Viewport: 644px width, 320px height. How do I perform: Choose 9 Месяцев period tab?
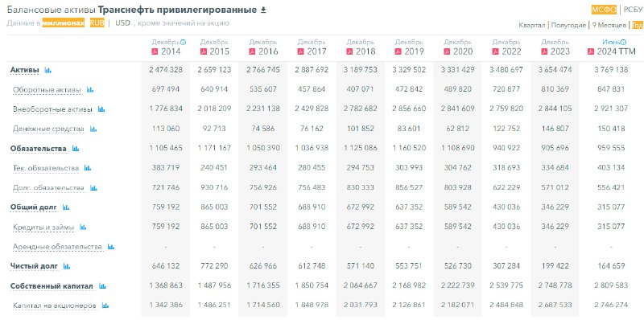609,25
